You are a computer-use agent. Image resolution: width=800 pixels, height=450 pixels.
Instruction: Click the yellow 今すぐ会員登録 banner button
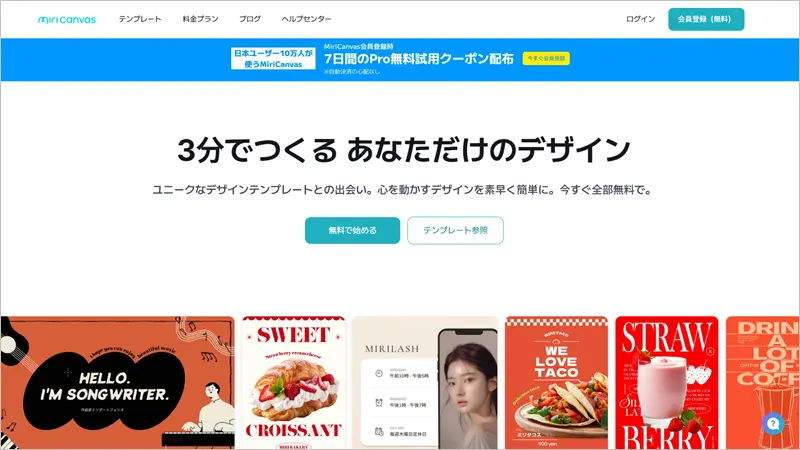546,59
